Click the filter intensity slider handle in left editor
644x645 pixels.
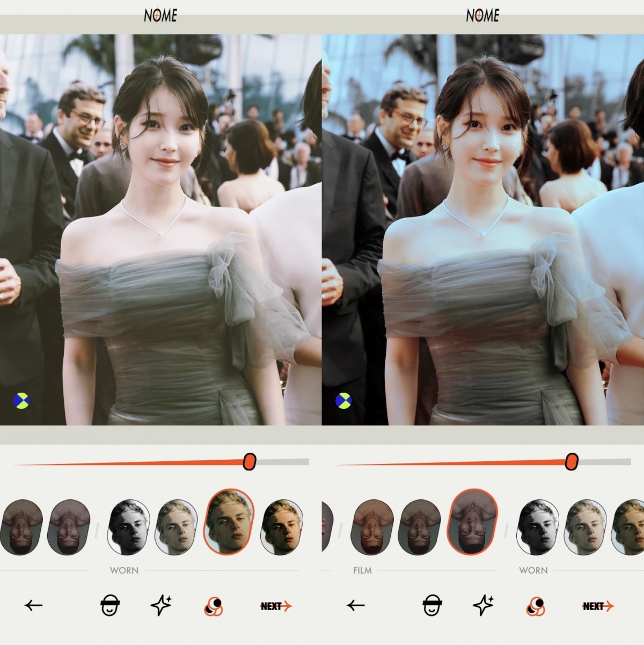(x=250, y=461)
